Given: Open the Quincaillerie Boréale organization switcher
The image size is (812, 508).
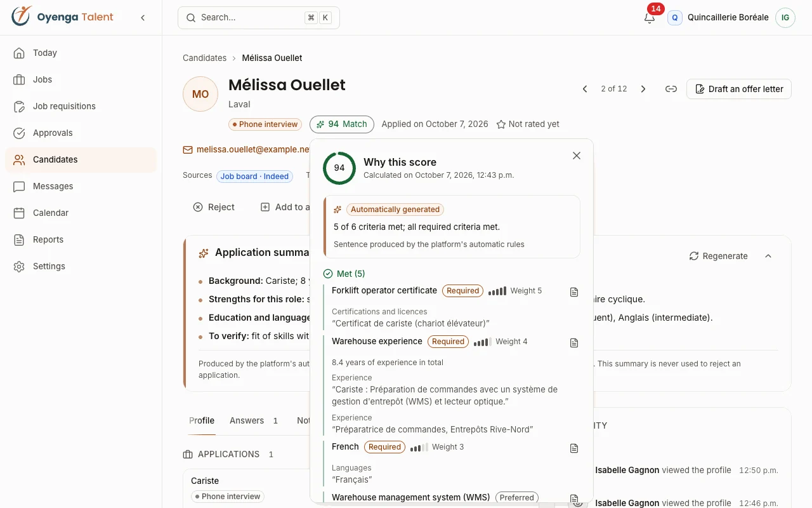Looking at the screenshot, I should pos(718,18).
